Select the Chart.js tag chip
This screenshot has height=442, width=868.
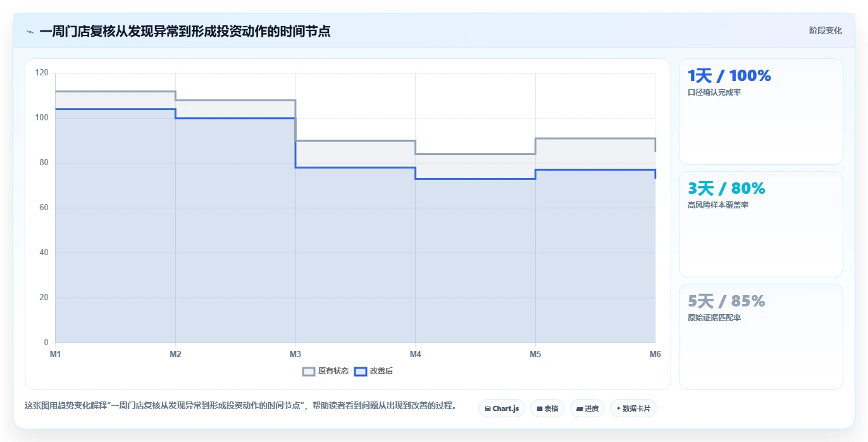[502, 408]
